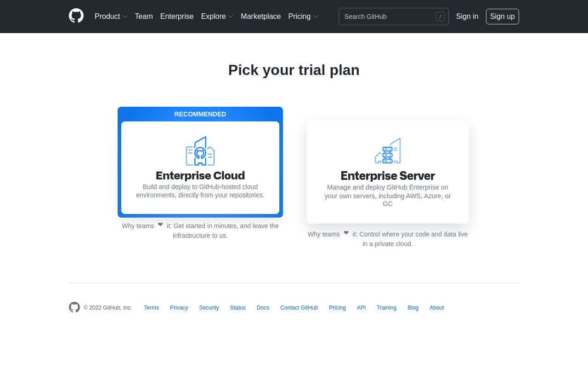Click the heart icon under Enterprise Cloud

pos(160,224)
